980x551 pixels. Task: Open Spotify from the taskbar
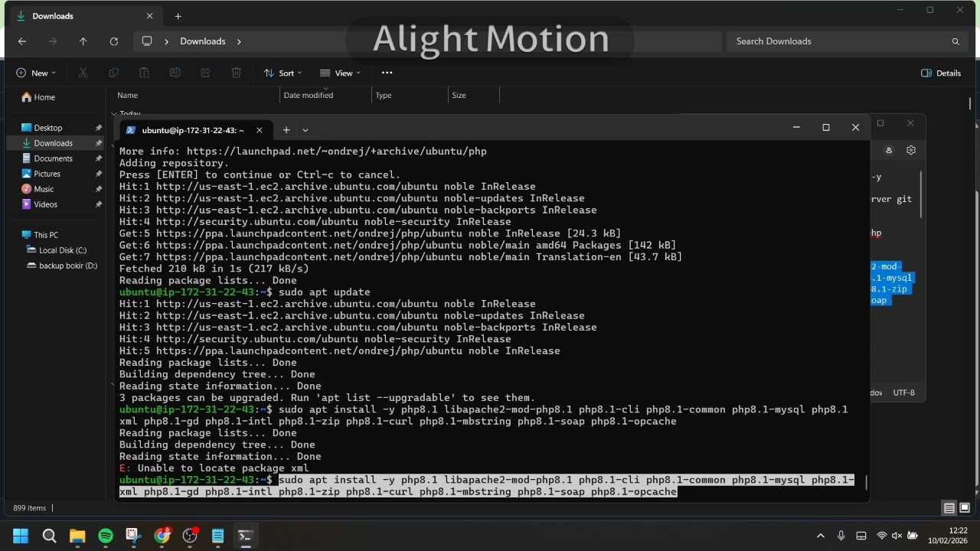[106, 536]
